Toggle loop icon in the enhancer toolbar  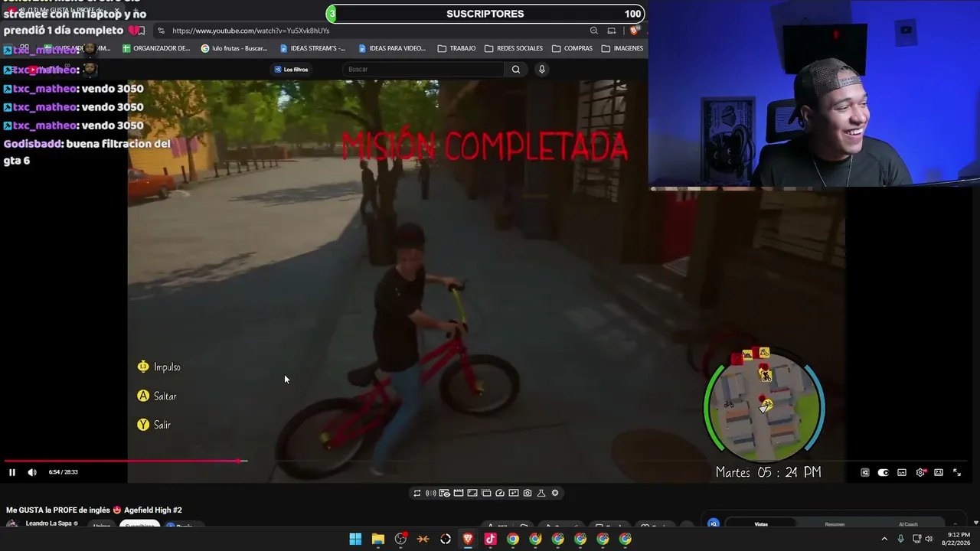[x=417, y=493]
